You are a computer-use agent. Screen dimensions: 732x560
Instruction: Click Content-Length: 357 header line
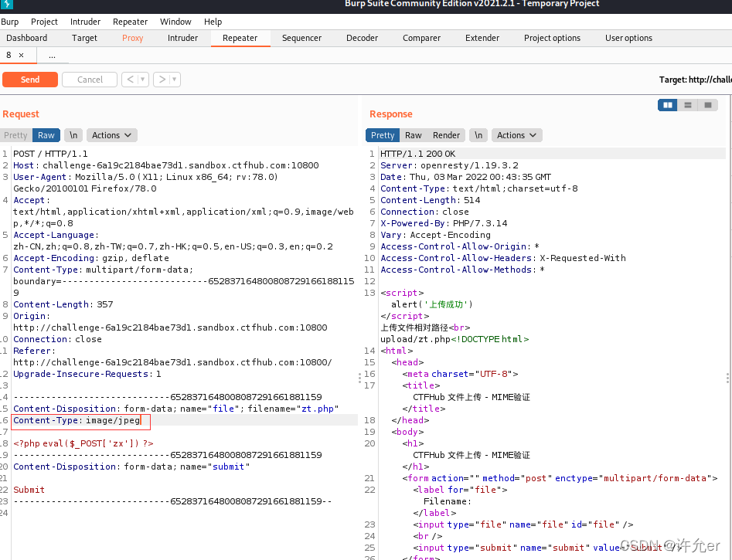63,305
